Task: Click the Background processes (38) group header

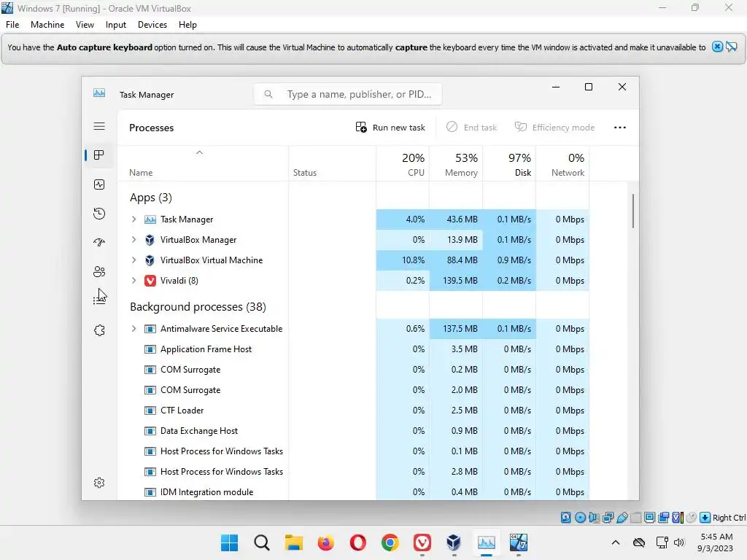Action: (198, 307)
